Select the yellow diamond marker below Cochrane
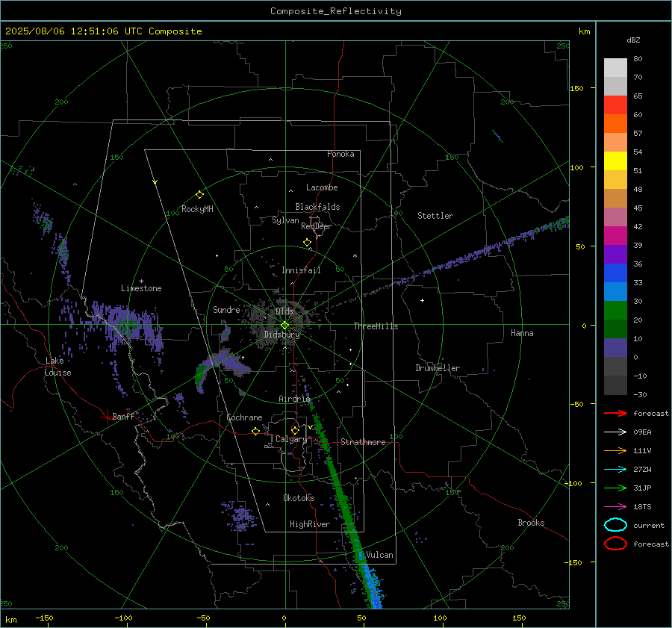 [x=256, y=431]
